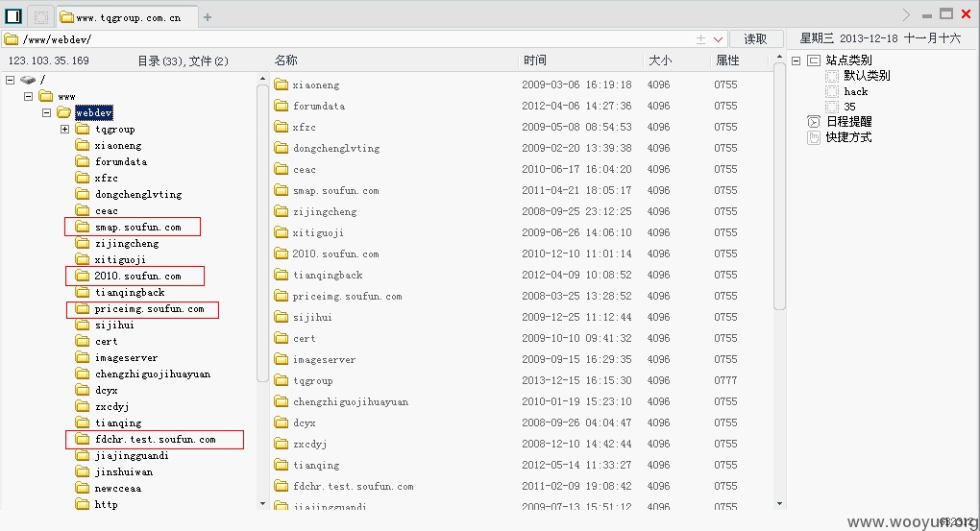Click dongchenglvting folder icon in file list
The width and height of the screenshot is (980, 531).
pyautogui.click(x=282, y=148)
